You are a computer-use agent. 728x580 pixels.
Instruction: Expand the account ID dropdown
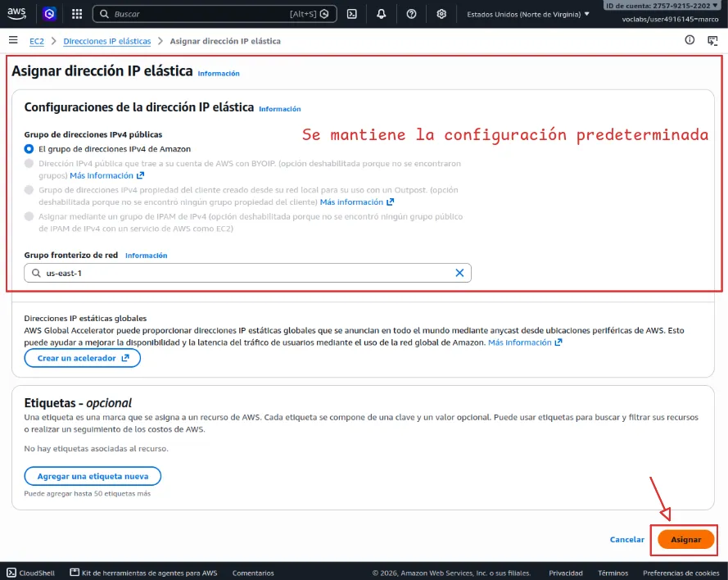662,6
